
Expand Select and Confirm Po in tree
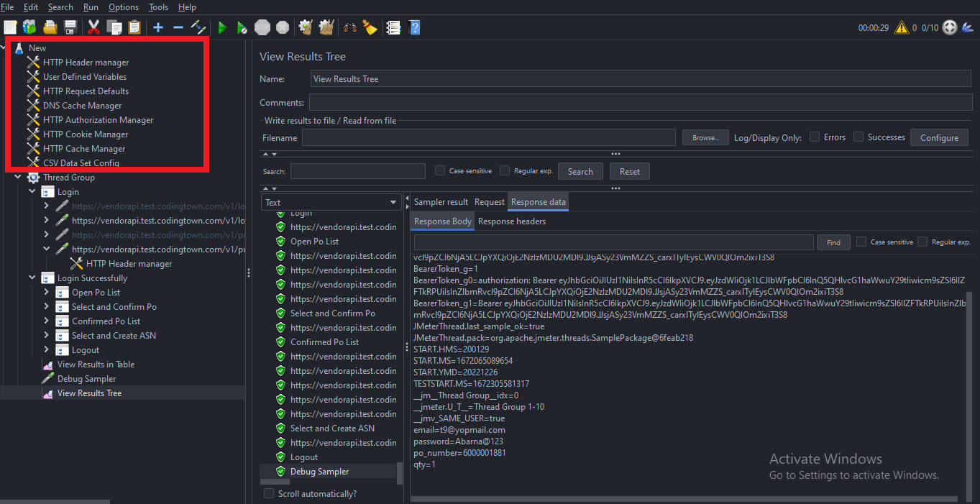47,307
